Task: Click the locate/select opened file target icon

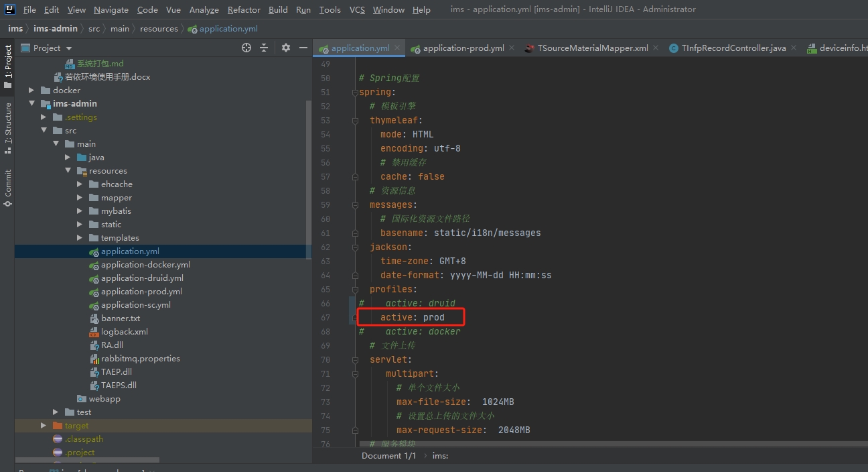Action: click(x=246, y=48)
